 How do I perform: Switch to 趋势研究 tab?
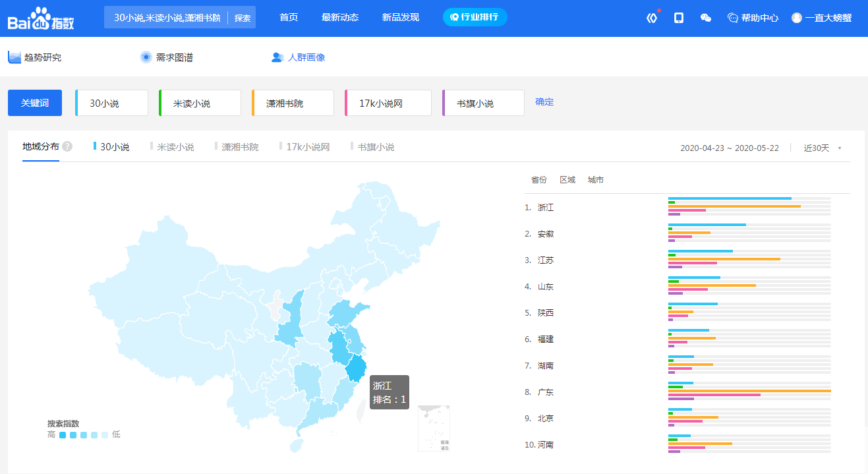click(x=35, y=57)
